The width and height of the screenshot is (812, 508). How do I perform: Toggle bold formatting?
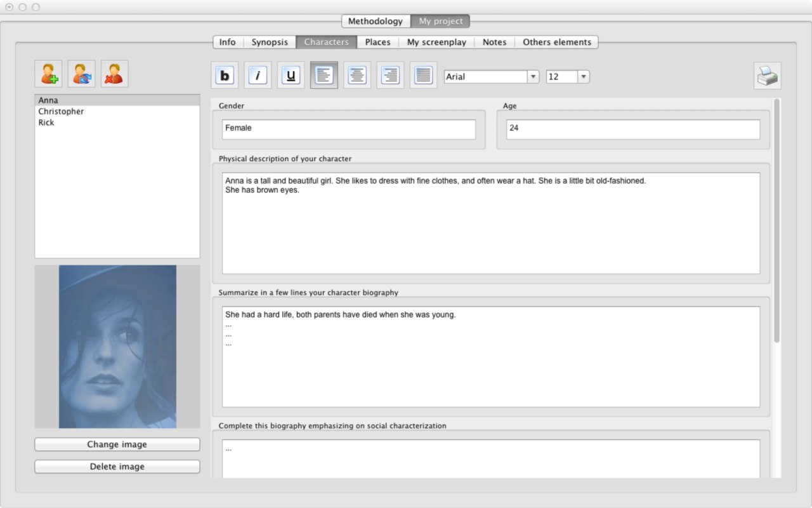coord(225,76)
